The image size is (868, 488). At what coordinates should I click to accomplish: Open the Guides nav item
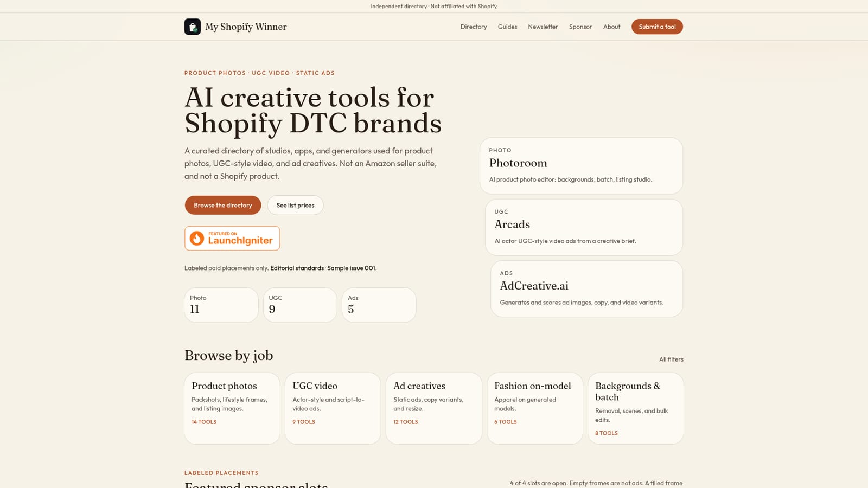(507, 27)
